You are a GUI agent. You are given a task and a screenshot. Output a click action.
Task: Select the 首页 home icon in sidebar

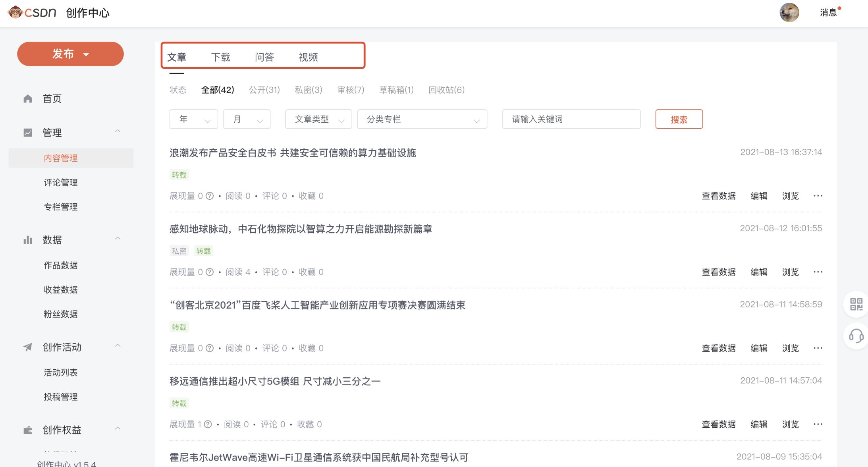(27, 98)
